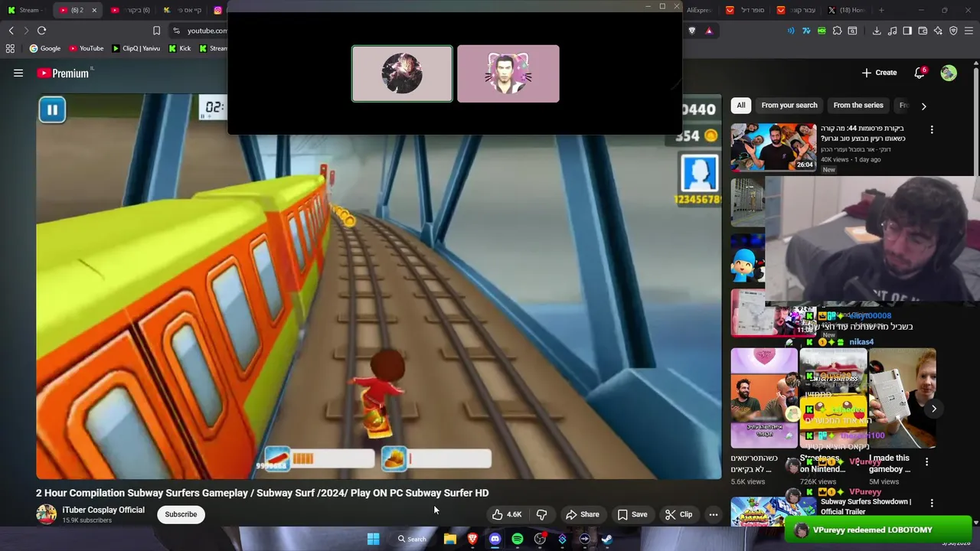
Task: Select the left avatar card in overlay window
Action: point(402,73)
